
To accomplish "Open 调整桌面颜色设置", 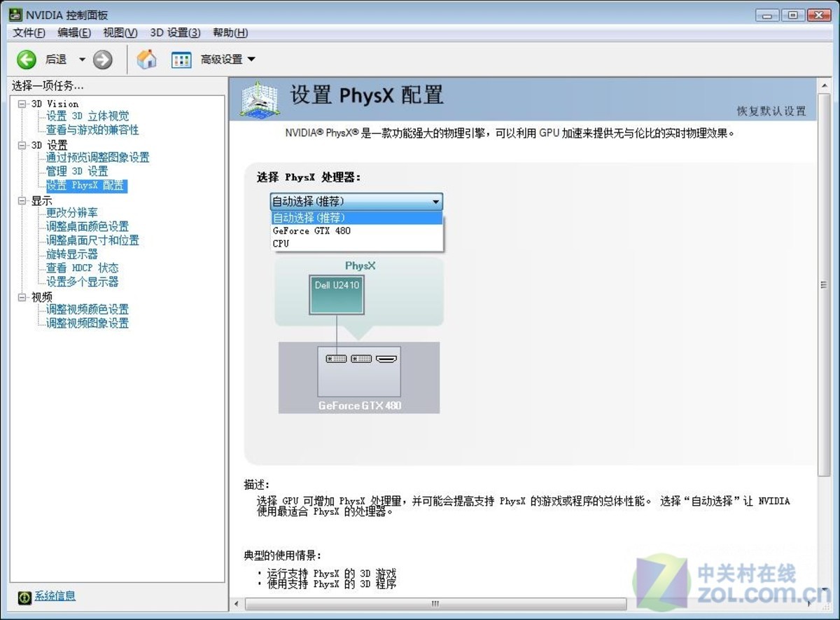I will pos(87,226).
